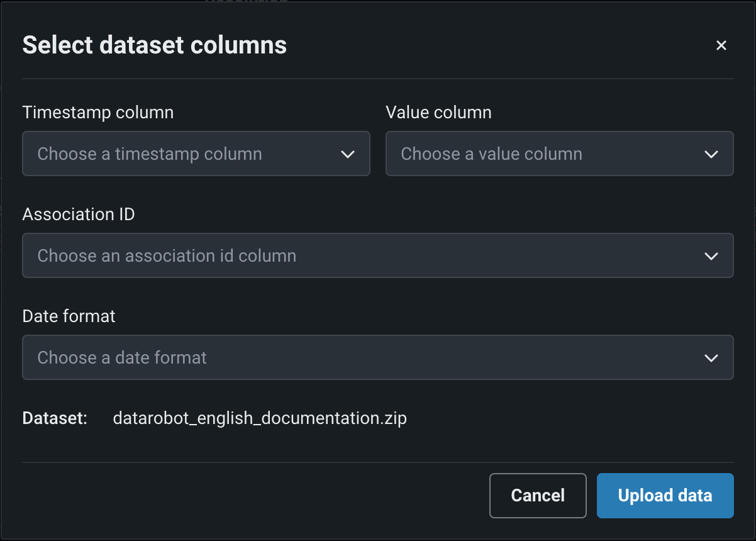
Task: Click the 'Date format' field label
Action: (x=69, y=316)
